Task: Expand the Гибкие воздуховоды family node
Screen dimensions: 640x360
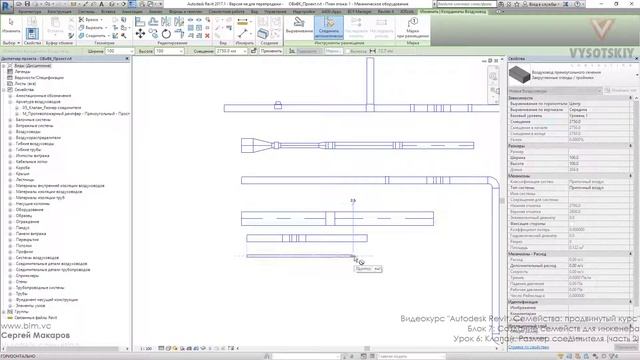Action: (x=10, y=144)
